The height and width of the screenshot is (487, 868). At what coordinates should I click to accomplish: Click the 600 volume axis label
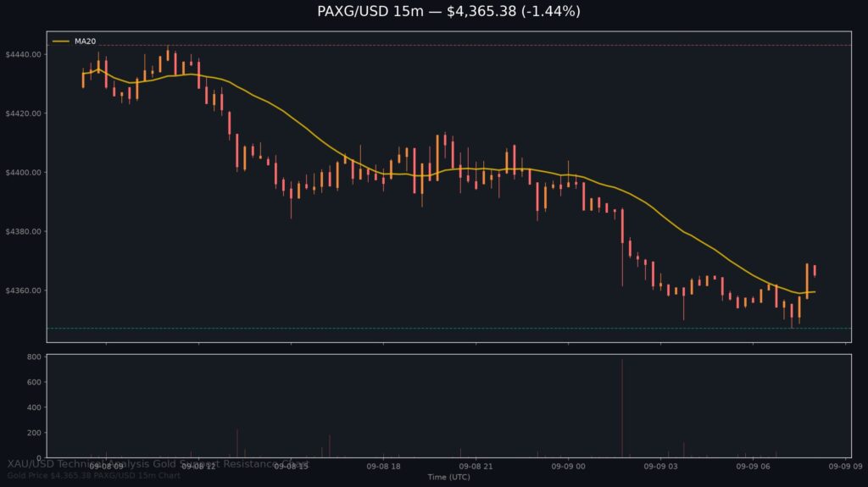[34, 383]
